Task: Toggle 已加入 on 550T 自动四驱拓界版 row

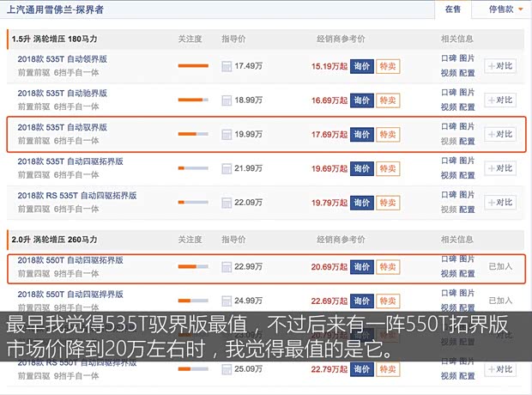Action: click(500, 266)
